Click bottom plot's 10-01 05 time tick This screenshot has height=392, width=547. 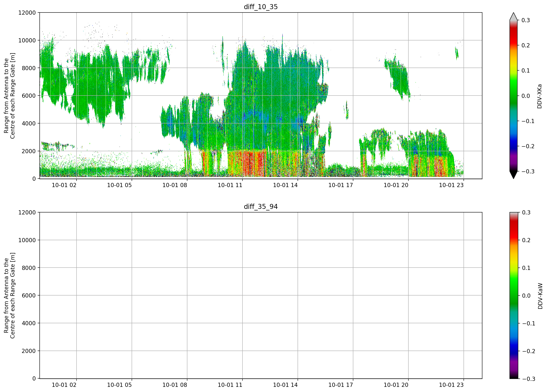119,385
